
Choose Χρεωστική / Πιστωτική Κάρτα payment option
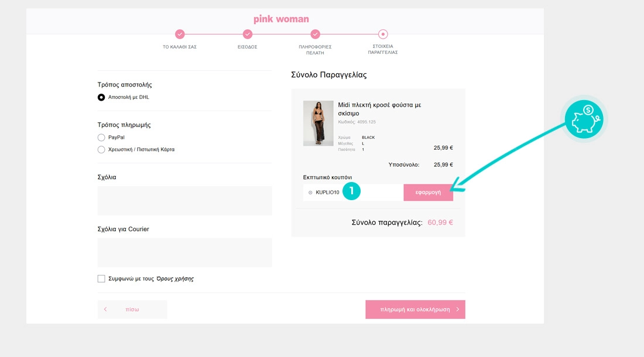101,150
